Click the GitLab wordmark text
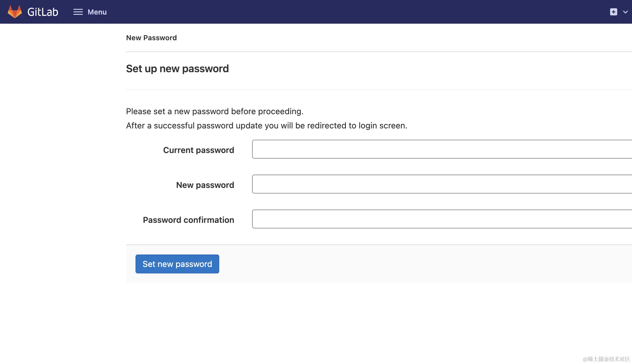Screen dimensions: 632x364 pos(43,12)
